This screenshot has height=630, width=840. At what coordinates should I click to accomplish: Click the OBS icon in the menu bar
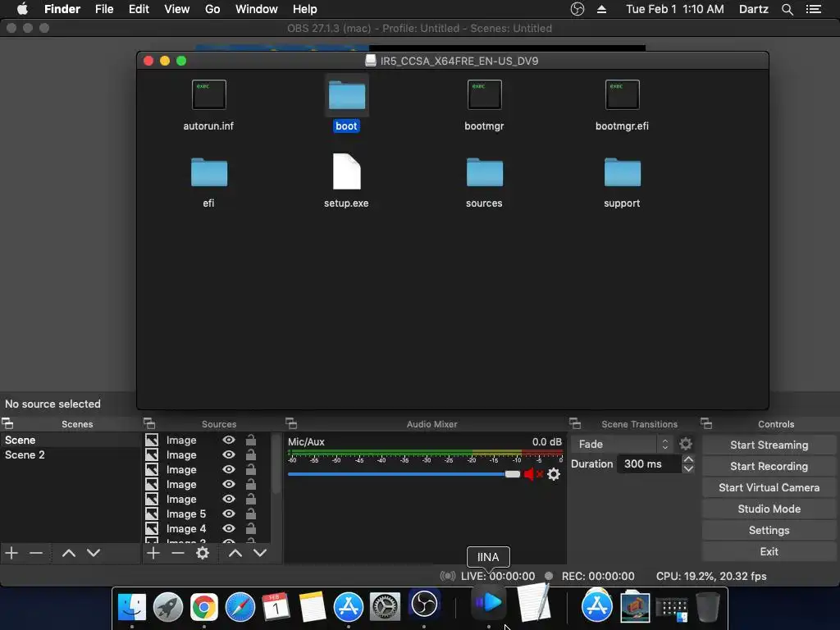click(x=577, y=9)
